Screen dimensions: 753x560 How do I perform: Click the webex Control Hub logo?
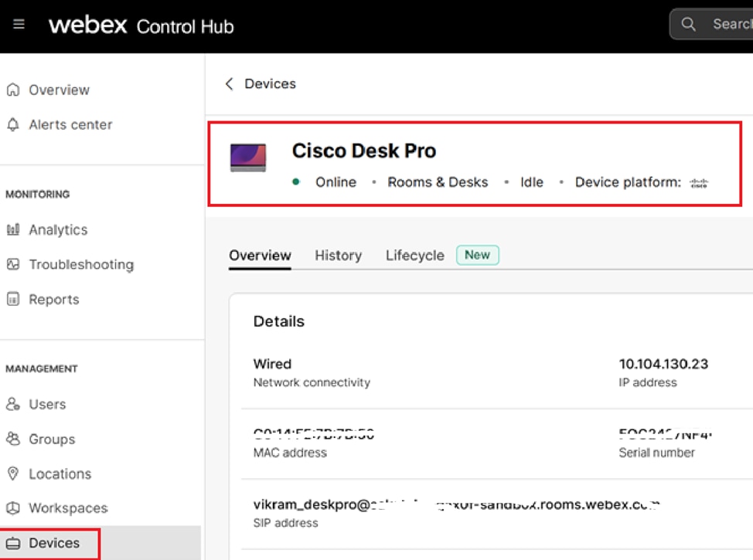click(x=141, y=25)
